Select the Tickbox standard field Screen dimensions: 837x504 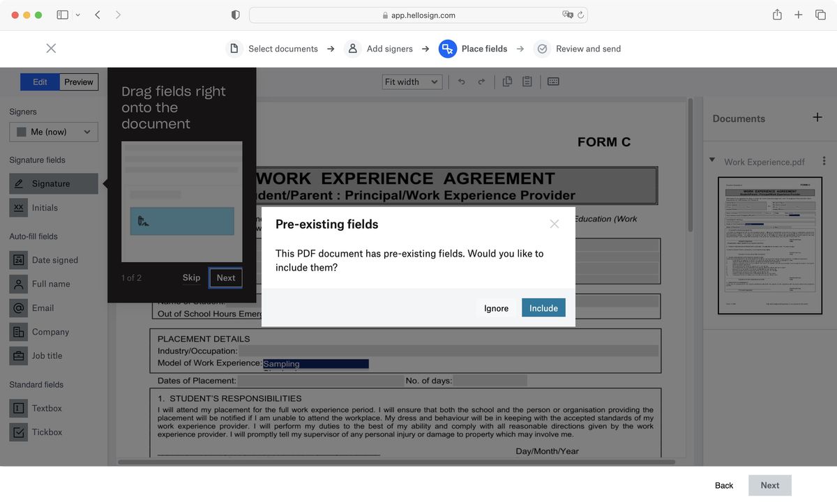[x=53, y=432]
